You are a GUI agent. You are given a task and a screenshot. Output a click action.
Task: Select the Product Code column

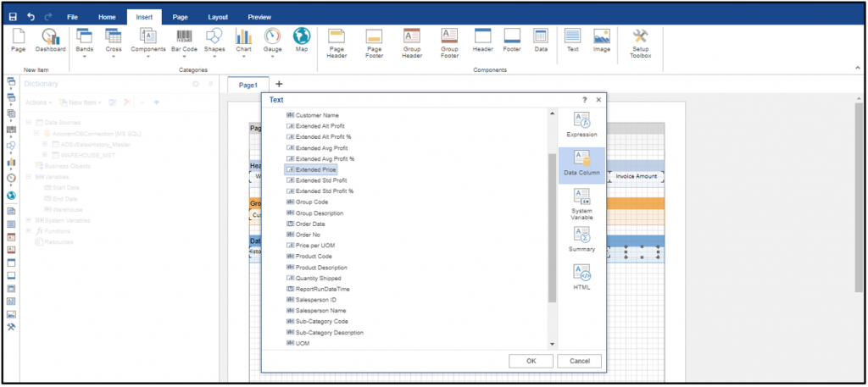tap(309, 257)
